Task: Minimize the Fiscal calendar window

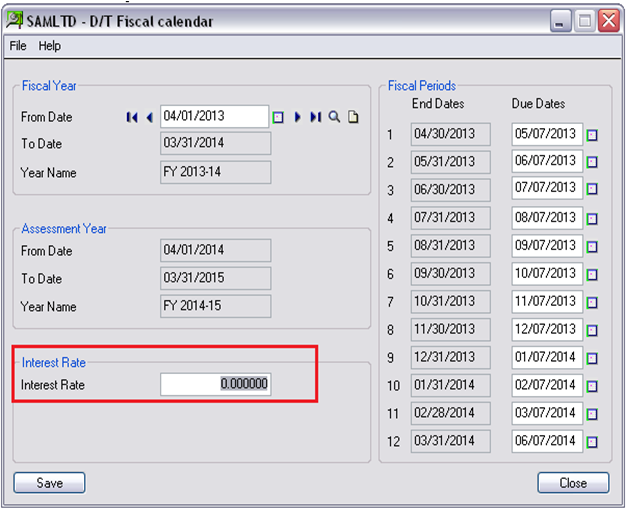Action: [560, 20]
